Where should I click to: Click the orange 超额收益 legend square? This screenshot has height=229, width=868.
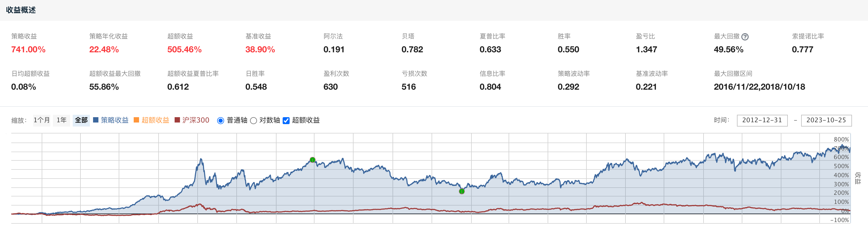136,120
